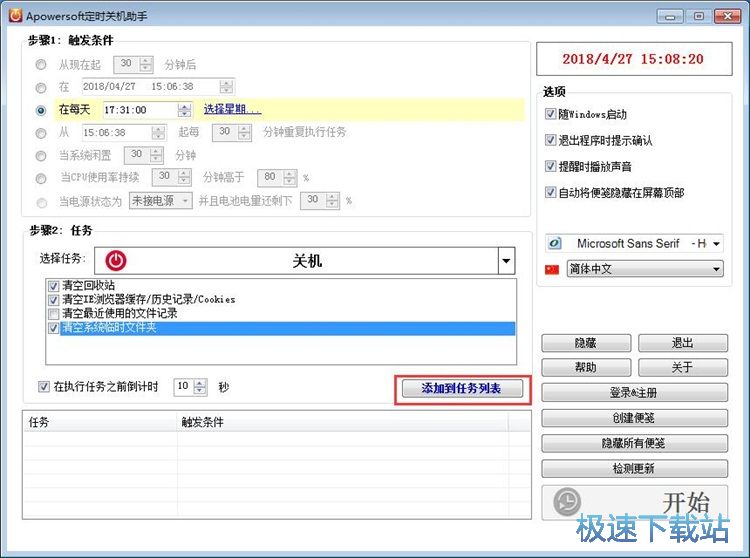Click the 创建便签 button
The image size is (750, 558).
click(x=634, y=418)
